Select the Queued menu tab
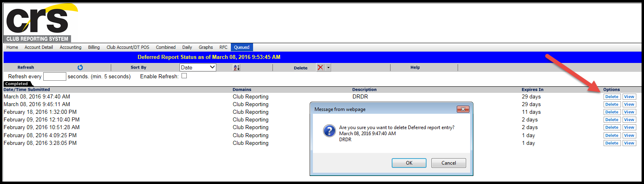The width and height of the screenshot is (644, 184). coord(242,47)
